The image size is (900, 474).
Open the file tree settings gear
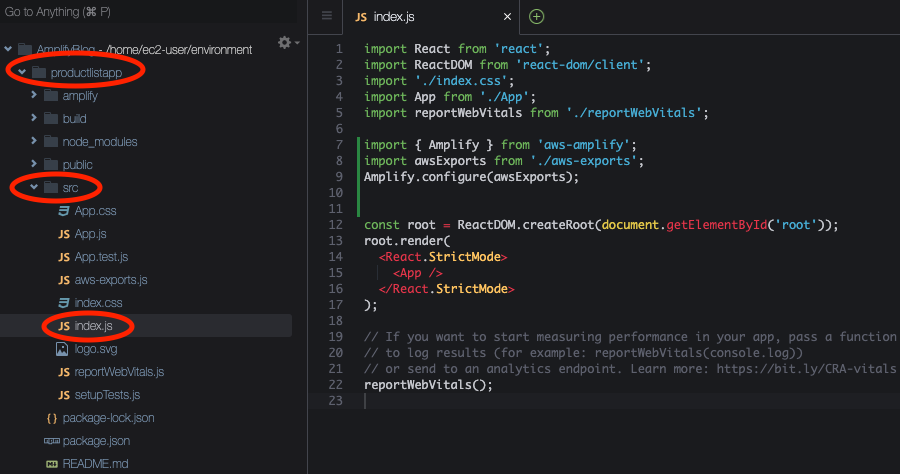coord(285,42)
